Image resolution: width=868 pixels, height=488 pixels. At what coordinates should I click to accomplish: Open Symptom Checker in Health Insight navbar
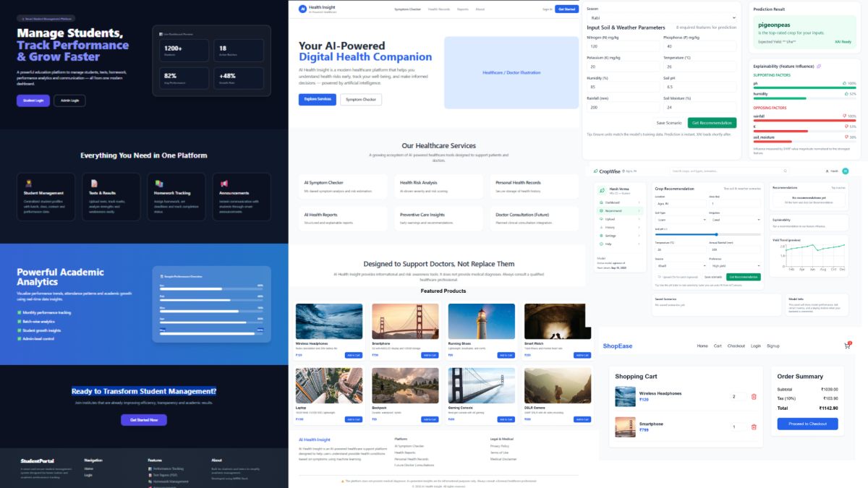(407, 9)
